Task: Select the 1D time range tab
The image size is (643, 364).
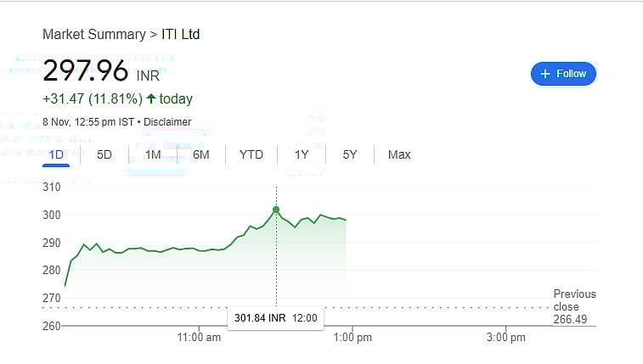Action: (56, 154)
